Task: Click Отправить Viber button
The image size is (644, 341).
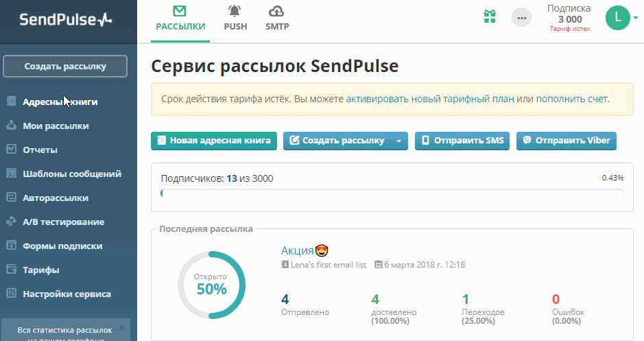Action: point(567,141)
